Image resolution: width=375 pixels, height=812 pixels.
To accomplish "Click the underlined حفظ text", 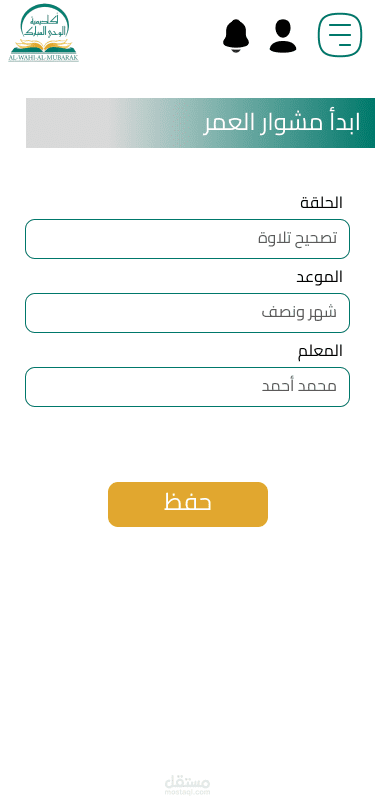I will [x=188, y=502].
